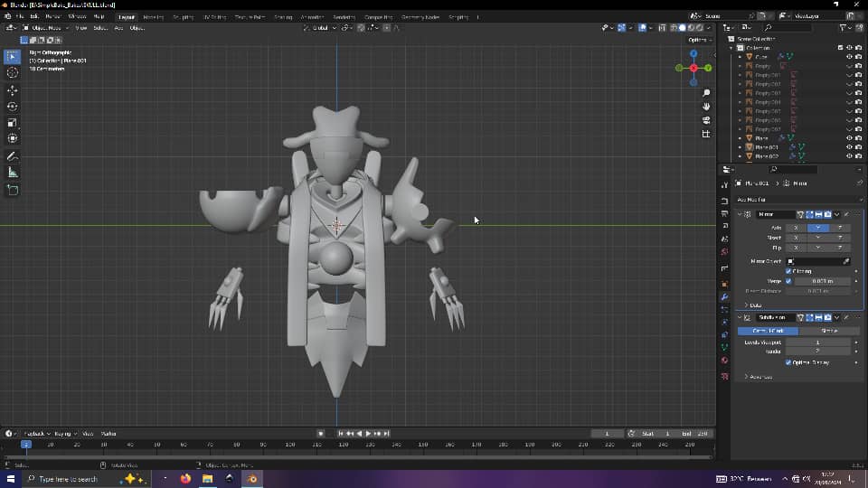Collapse the Collection tree item
The height and width of the screenshot is (488, 868).
tap(731, 48)
